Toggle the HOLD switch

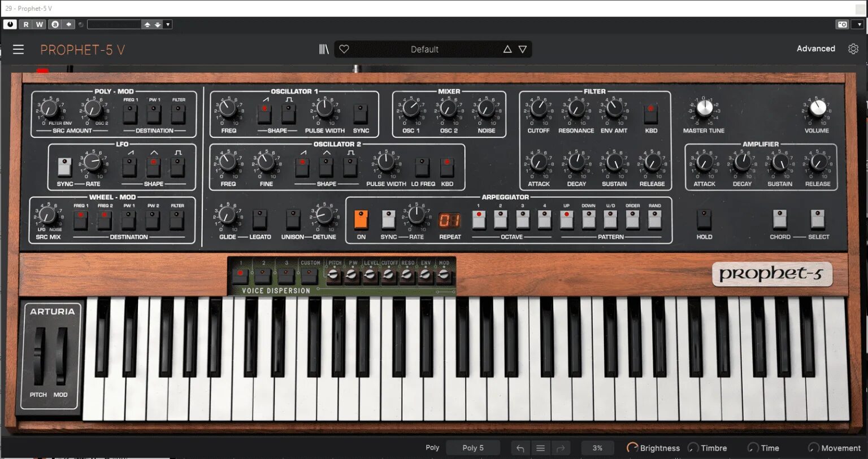click(x=704, y=220)
